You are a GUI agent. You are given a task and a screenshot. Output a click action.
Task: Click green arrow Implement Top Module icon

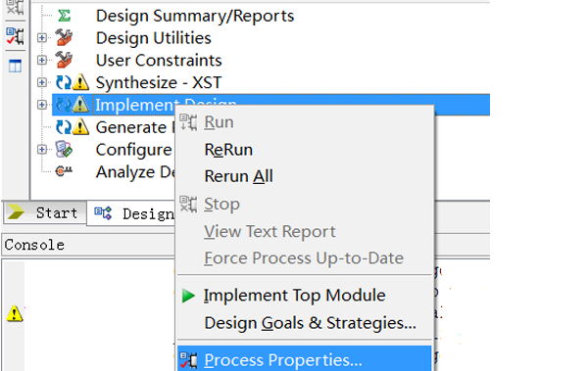[x=188, y=296]
